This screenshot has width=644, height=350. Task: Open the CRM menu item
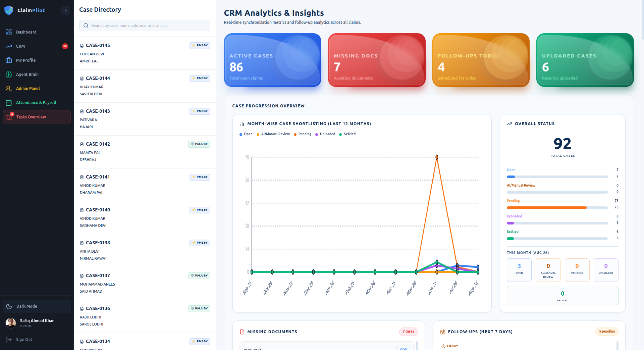click(x=37, y=46)
